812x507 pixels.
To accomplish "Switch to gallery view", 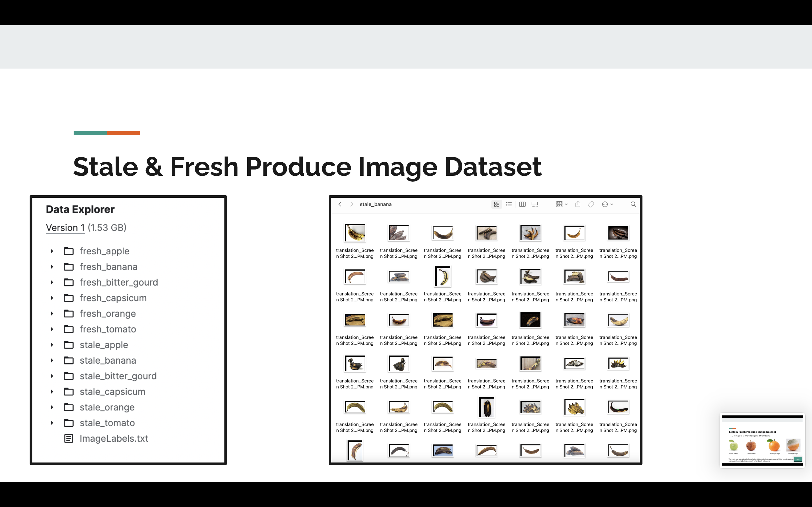I will coord(535,204).
